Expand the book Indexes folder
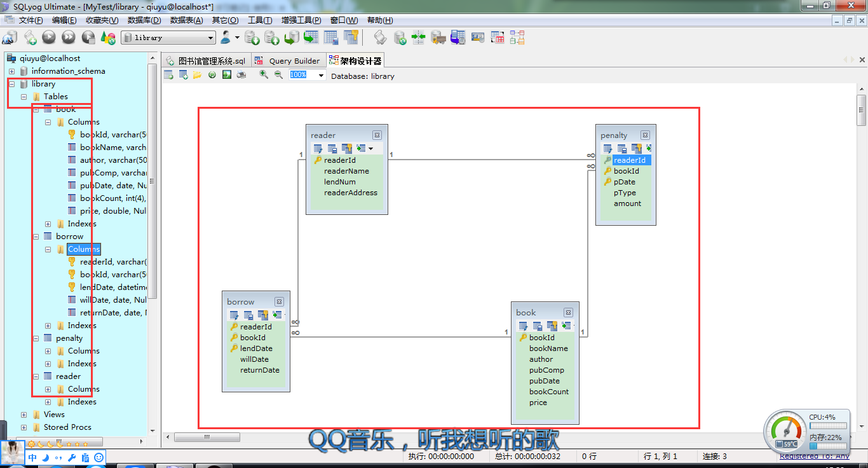The width and height of the screenshot is (868, 468). pyautogui.click(x=48, y=224)
